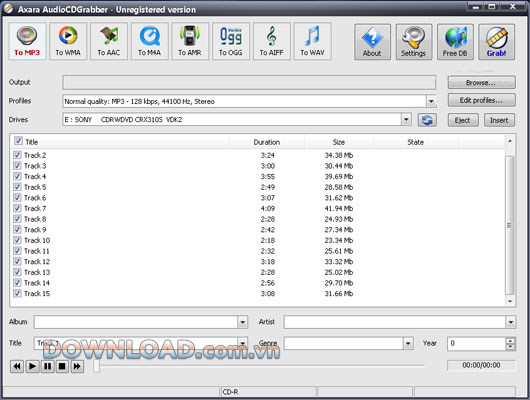The image size is (530, 400).
Task: Open the About dialog icon
Action: 372,42
